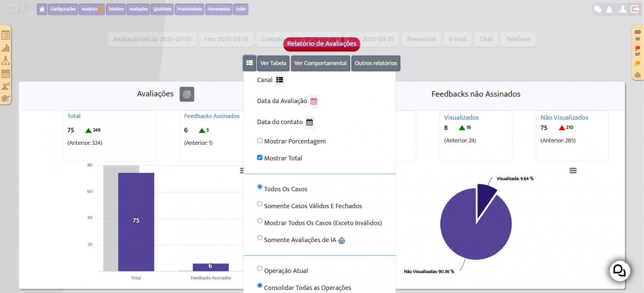644x293 pixels.
Task: Uncheck the Mostrar Total checkbox
Action: click(x=260, y=157)
